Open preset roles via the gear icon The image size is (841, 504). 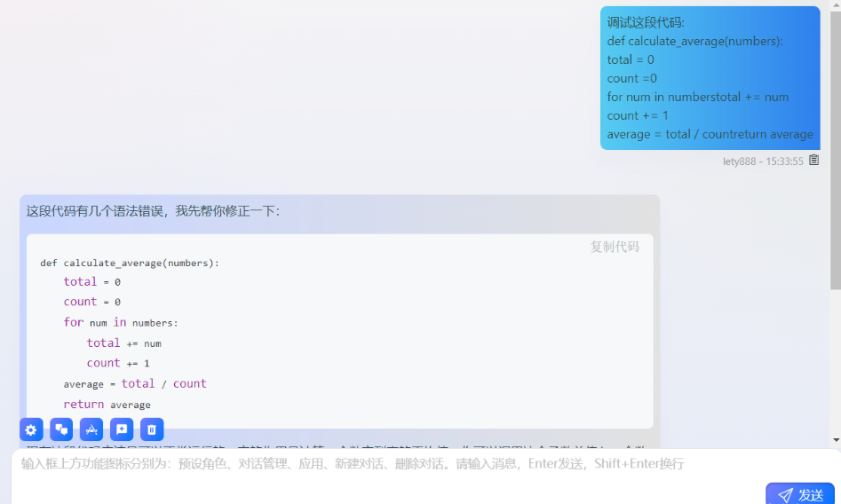(x=31, y=429)
